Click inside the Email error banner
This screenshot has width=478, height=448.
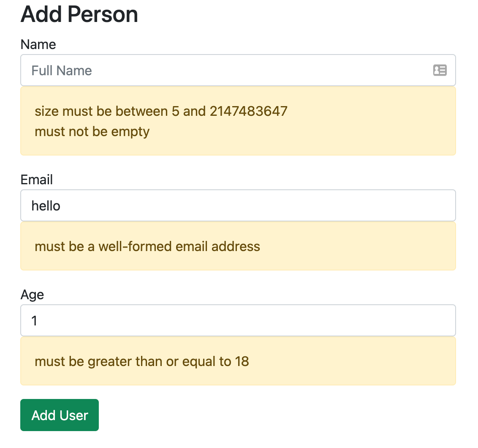pyautogui.click(x=238, y=246)
